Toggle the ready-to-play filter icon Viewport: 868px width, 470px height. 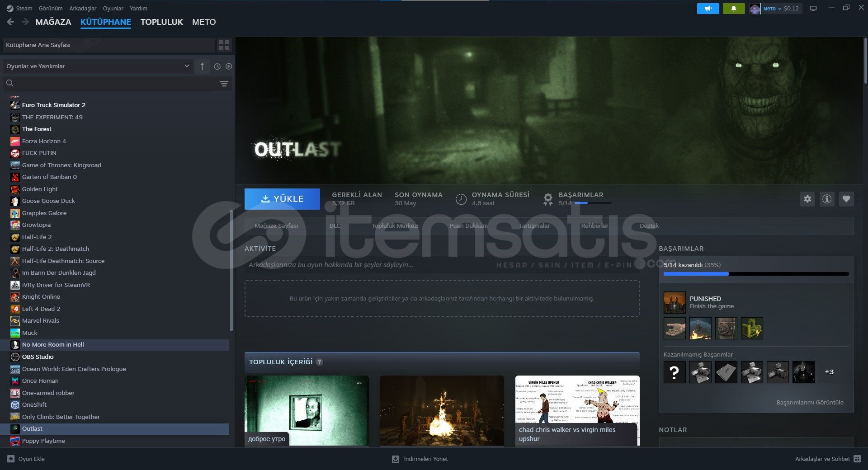pos(229,66)
